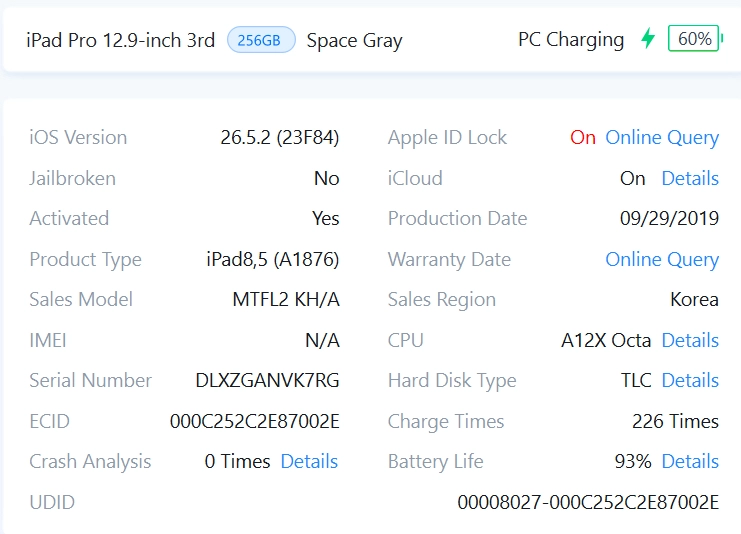Open Battery Life Details link
The height and width of the screenshot is (534, 741).
coord(689,461)
